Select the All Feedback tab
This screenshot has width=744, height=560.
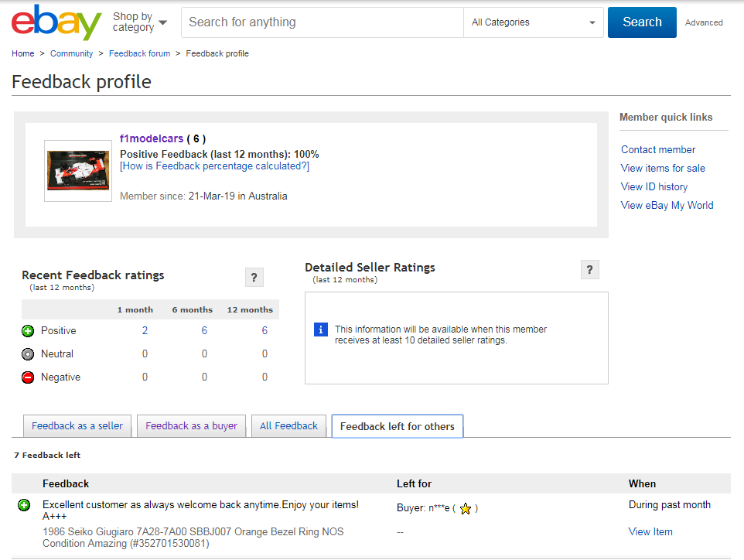click(288, 426)
